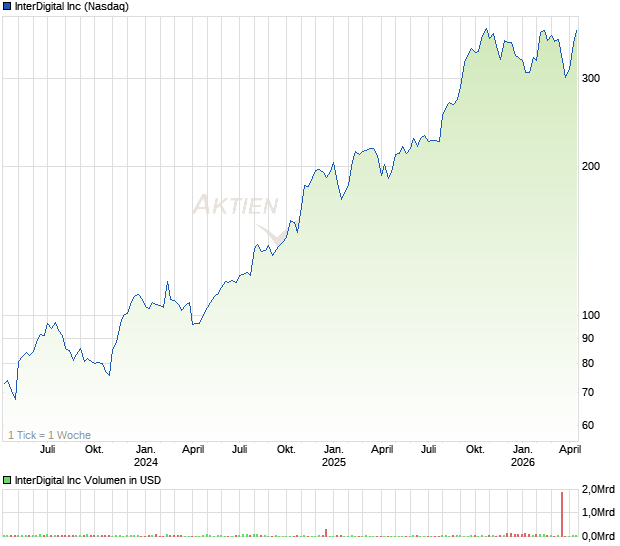Click the Jan. 2025 time axis label
Image resolution: width=620 pixels, height=546 pixels.
(334, 455)
